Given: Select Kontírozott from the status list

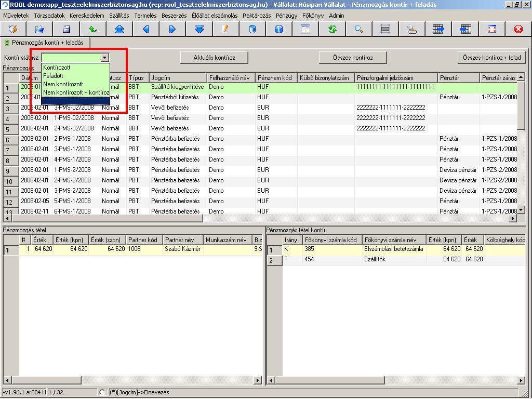Looking at the screenshot, I should (x=75, y=68).
